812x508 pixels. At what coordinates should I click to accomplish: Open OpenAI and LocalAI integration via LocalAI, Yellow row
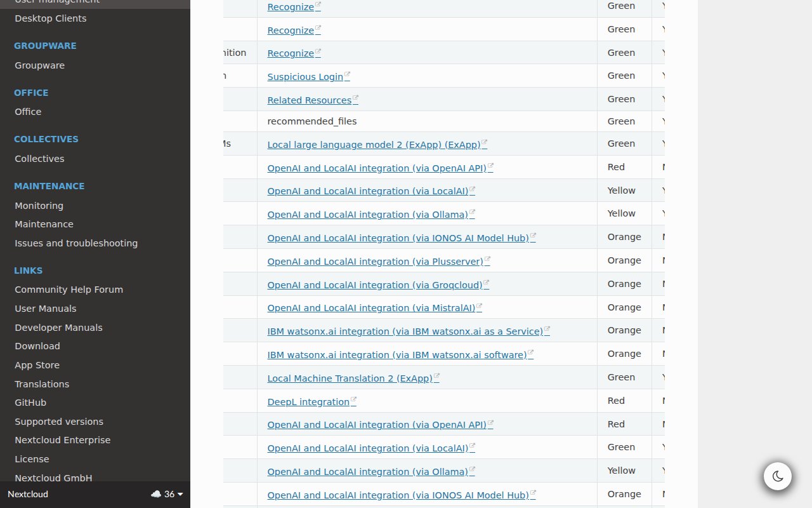coord(368,191)
